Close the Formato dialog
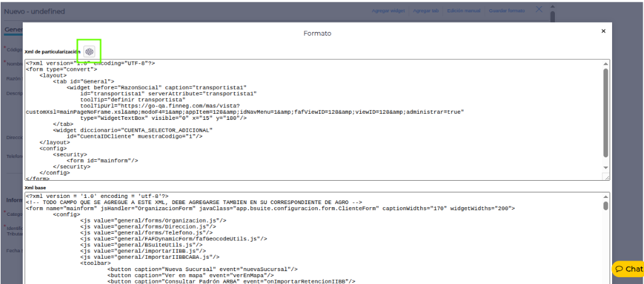The image size is (644, 284). pyautogui.click(x=603, y=31)
